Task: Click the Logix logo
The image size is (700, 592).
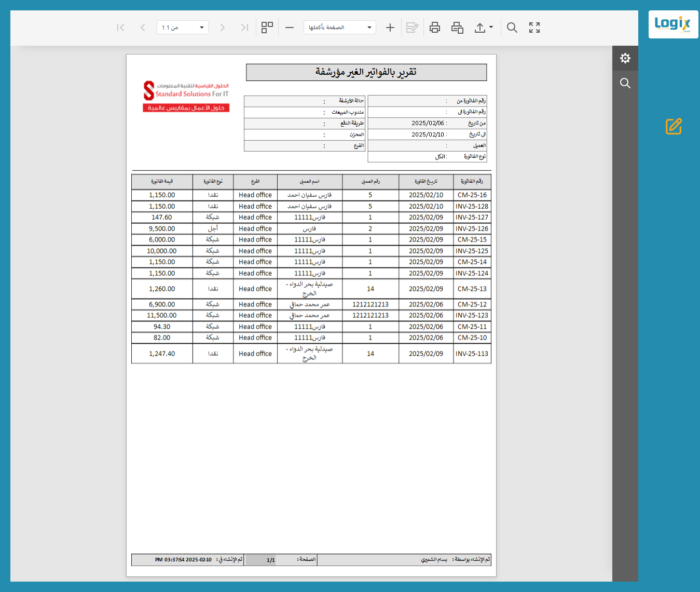Action: coord(673,24)
